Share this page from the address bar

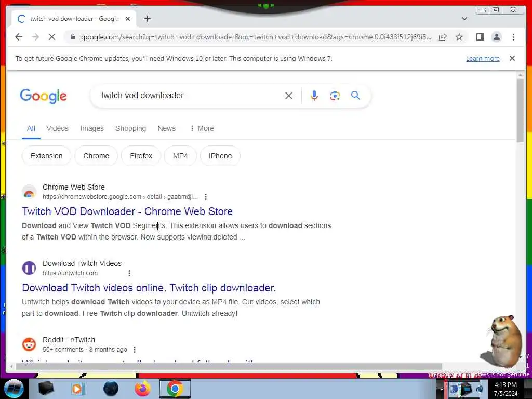point(443,37)
